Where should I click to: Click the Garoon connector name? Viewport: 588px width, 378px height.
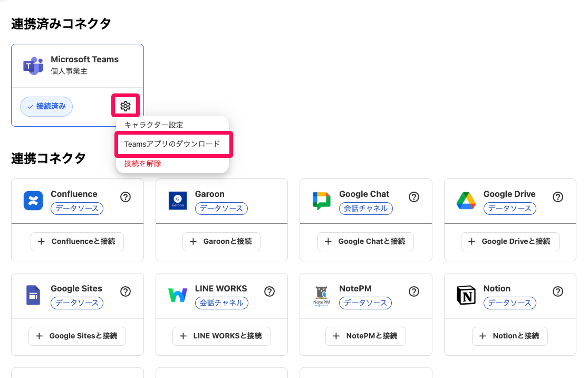coord(210,194)
